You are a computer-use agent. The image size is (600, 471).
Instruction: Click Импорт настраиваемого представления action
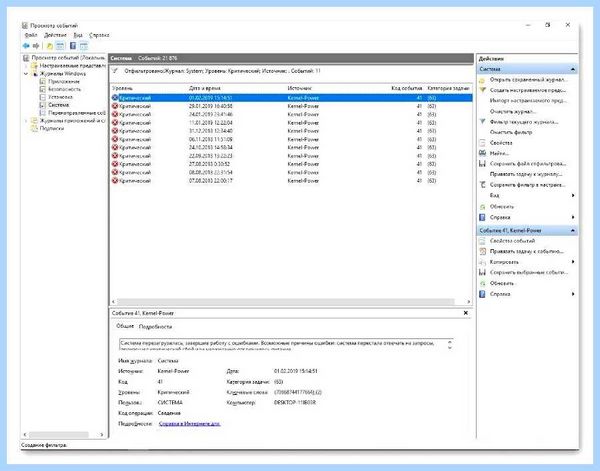coord(528,101)
